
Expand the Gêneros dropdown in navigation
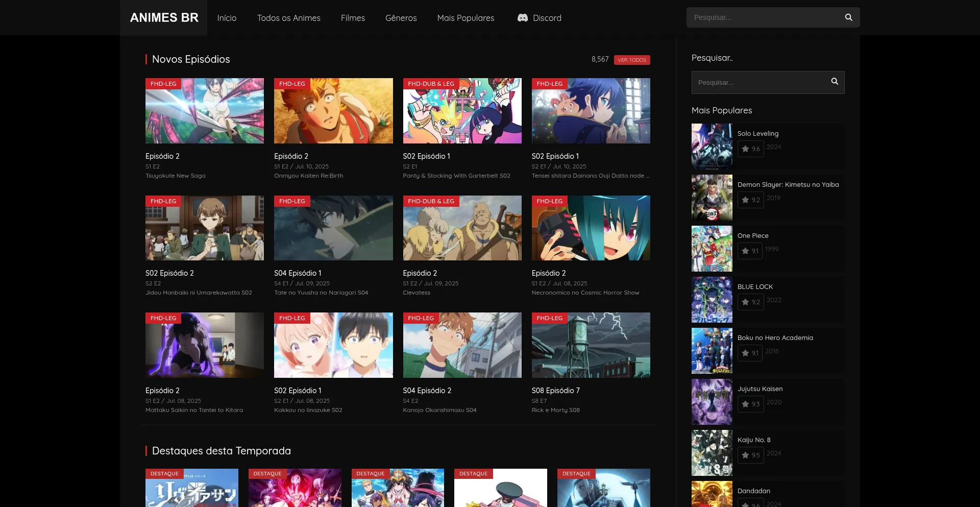401,18
